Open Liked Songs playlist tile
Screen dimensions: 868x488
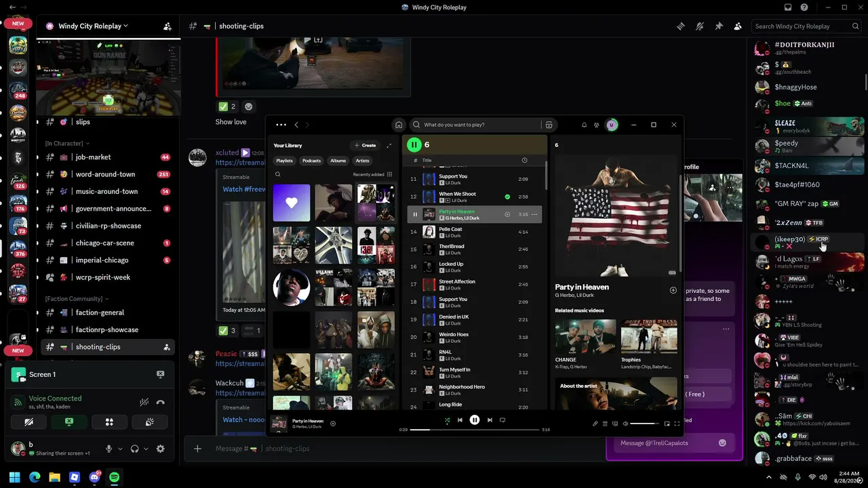pos(292,203)
